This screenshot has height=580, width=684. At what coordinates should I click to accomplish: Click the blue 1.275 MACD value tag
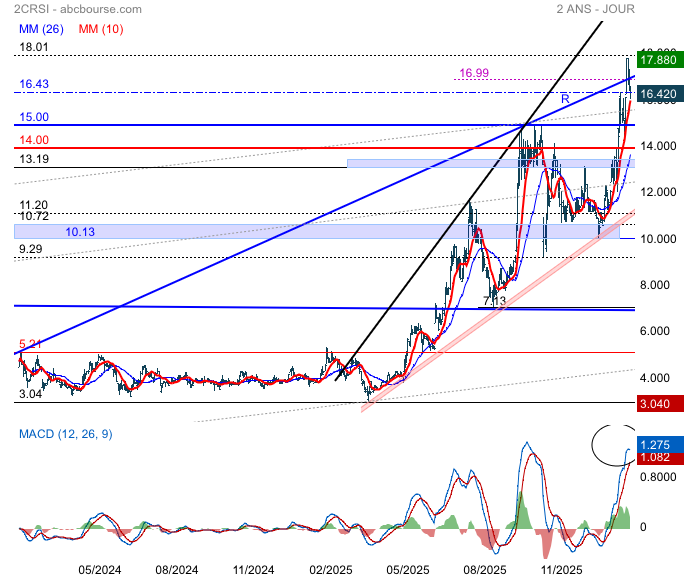tap(660, 444)
